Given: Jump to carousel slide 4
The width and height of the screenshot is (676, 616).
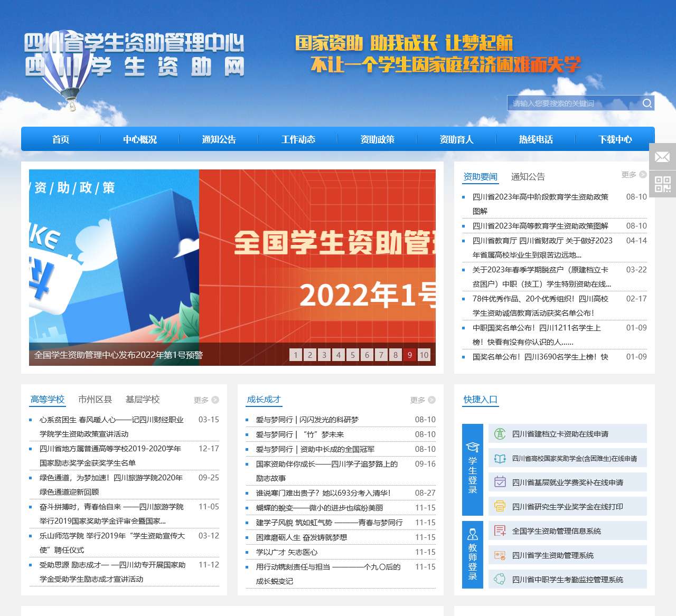Looking at the screenshot, I should click(x=339, y=355).
